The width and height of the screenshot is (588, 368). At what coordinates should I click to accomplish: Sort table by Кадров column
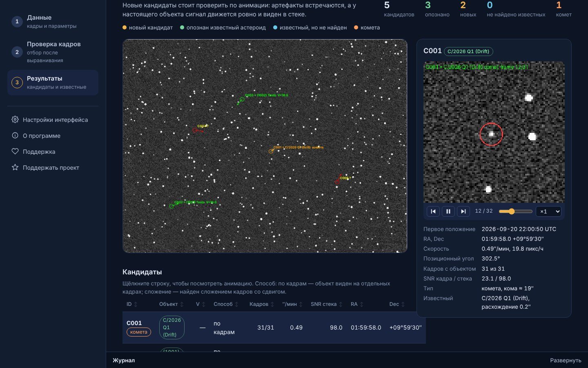pos(262,304)
